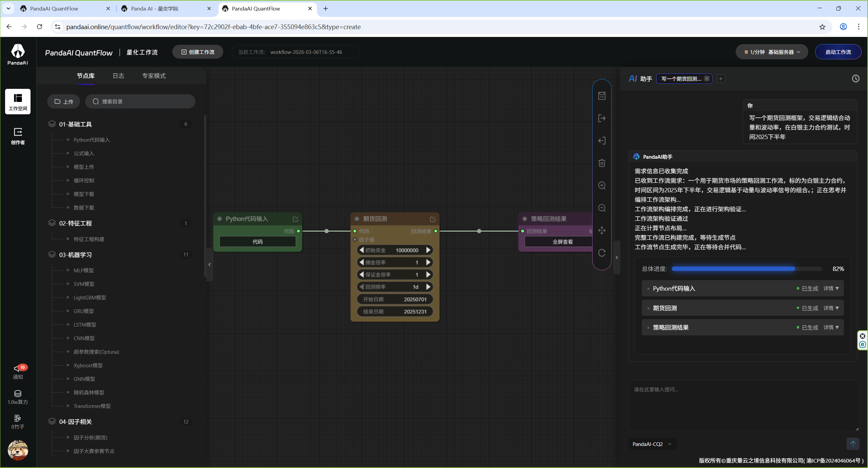Send the message with the arrow button
The width and height of the screenshot is (868, 468).
click(853, 444)
